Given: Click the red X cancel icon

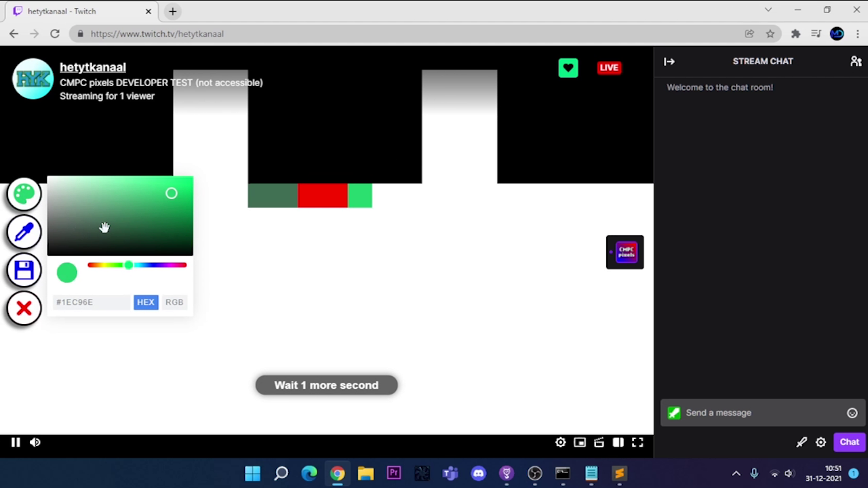Looking at the screenshot, I should click(x=24, y=308).
